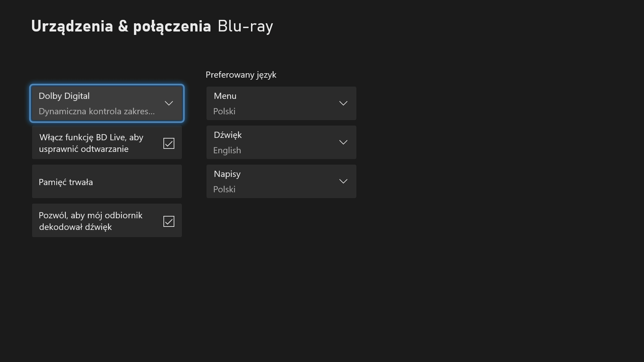Uncheck the BD Live checkbox
This screenshot has width=644, height=362.
[x=169, y=143]
